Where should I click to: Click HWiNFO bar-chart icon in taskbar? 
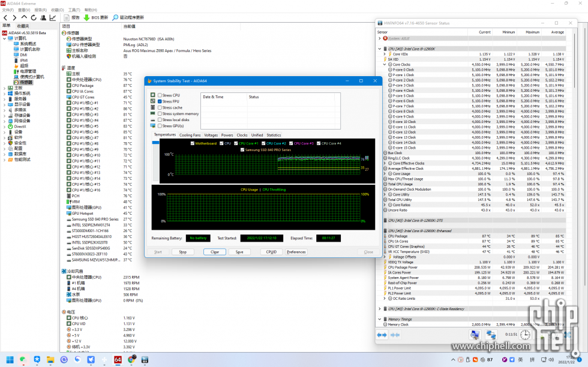click(145, 360)
